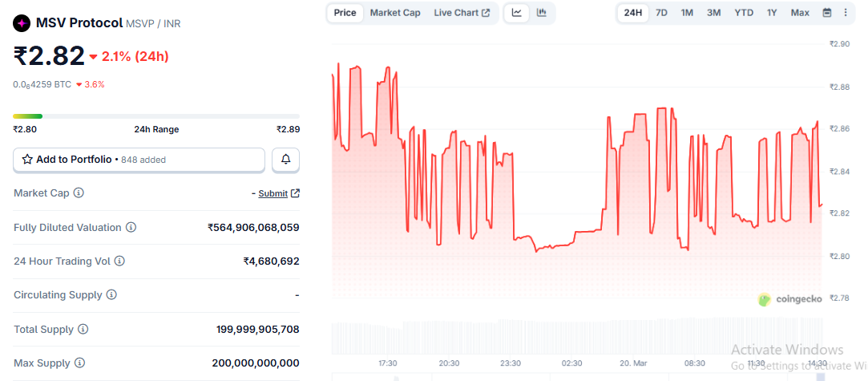Click the 848 added text
868x381 pixels.
143,160
